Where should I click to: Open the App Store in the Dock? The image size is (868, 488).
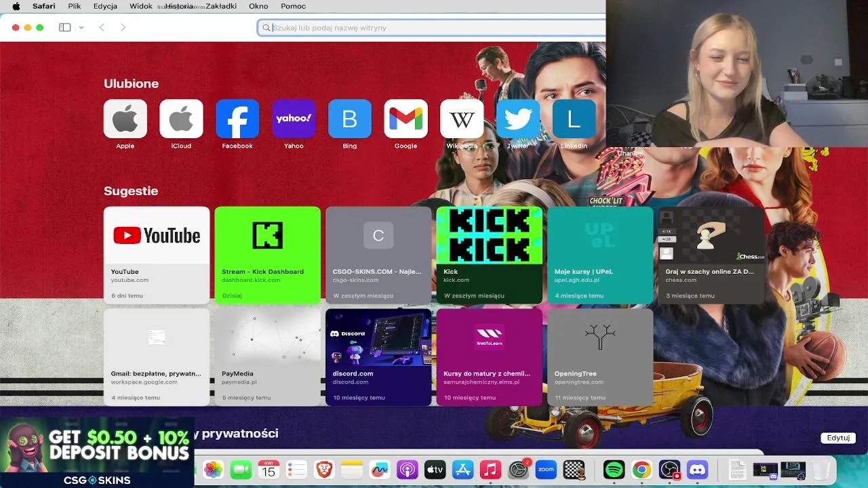point(462,470)
